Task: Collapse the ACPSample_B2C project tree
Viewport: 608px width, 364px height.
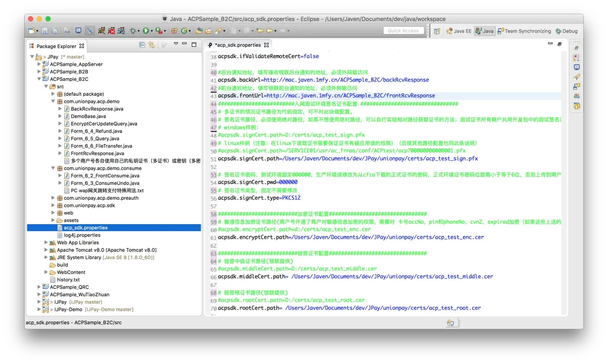Action: tap(40, 79)
